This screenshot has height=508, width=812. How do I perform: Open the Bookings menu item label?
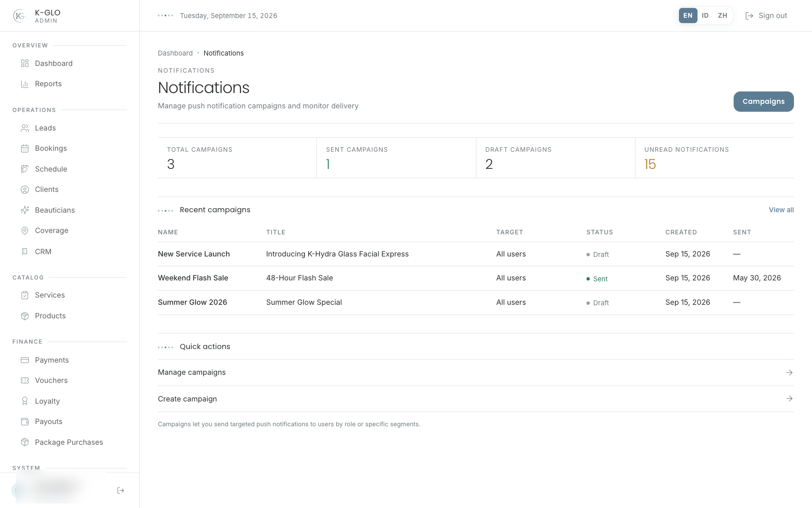coord(51,149)
